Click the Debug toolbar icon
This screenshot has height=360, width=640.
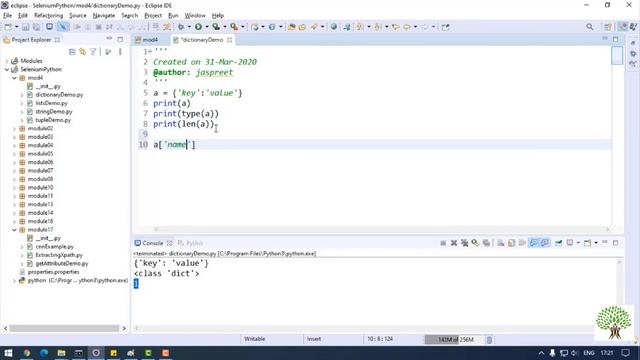pos(181,27)
